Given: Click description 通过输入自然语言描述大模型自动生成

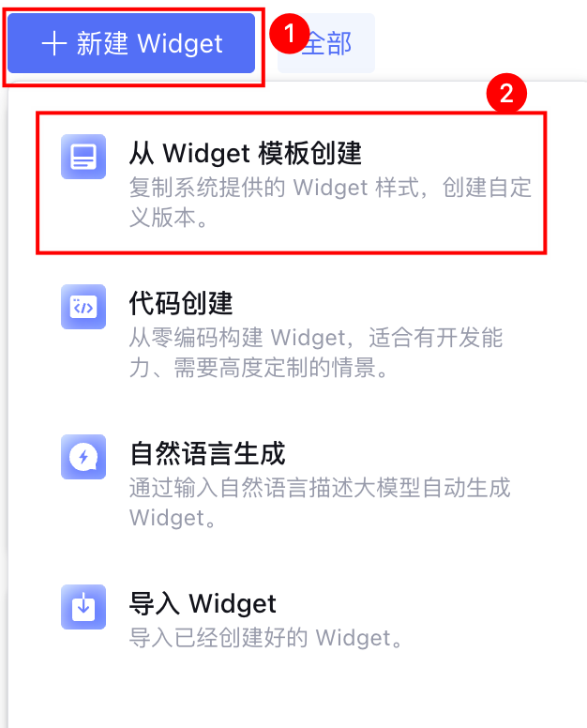Looking at the screenshot, I should click(320, 488).
